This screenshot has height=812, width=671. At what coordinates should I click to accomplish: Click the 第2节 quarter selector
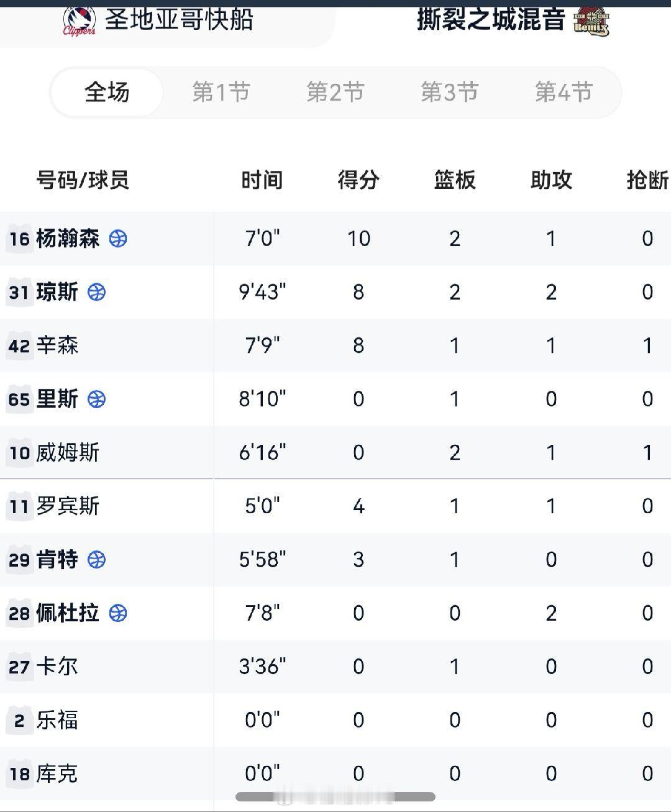click(x=334, y=92)
